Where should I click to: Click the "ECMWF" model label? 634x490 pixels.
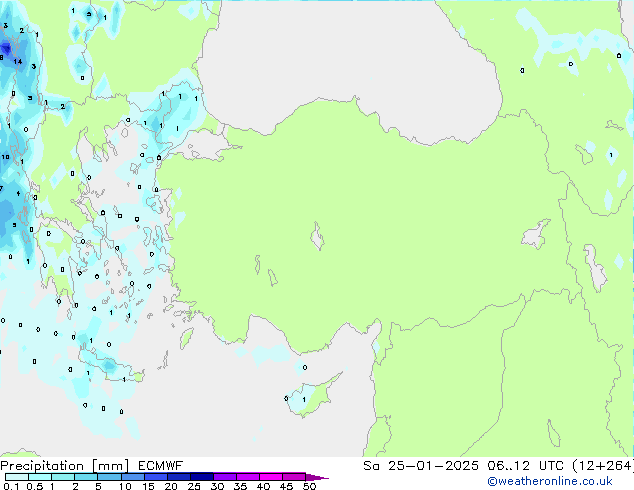click(161, 466)
